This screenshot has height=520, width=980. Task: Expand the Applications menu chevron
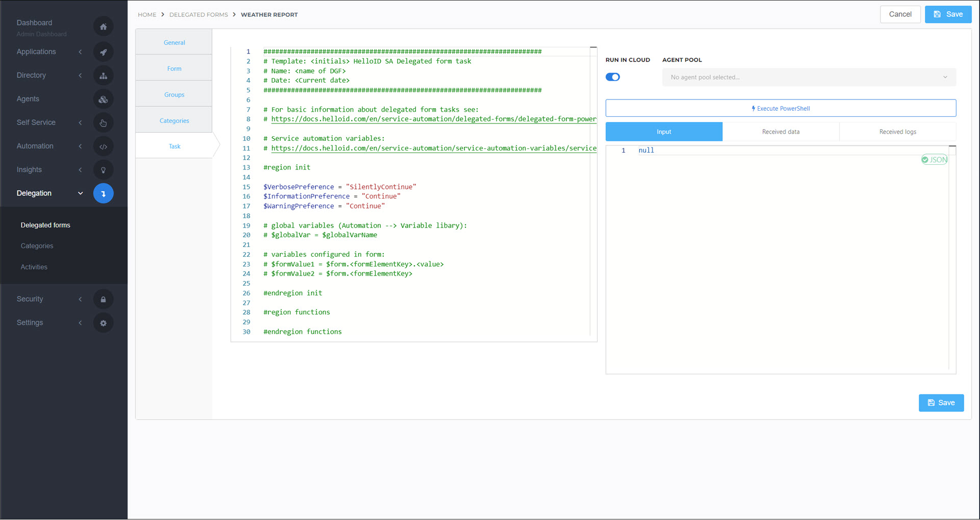coord(80,52)
